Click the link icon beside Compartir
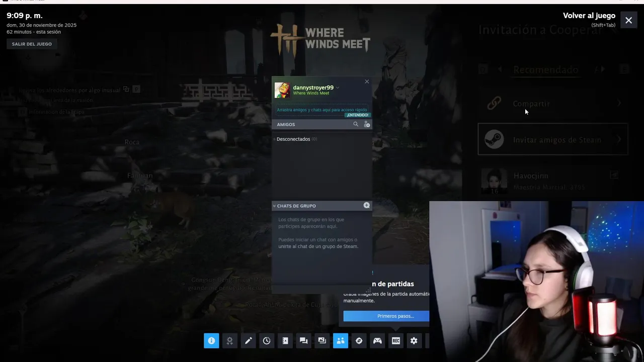644x362 pixels. [494, 104]
